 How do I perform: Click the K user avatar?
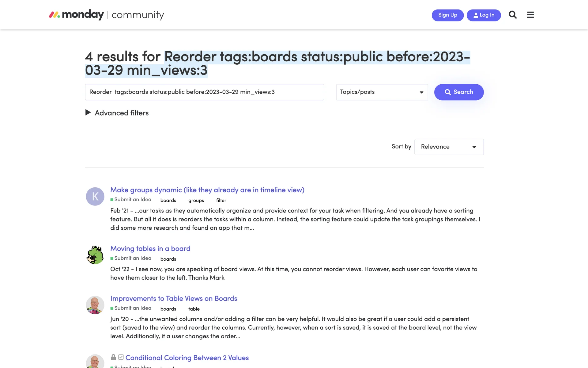click(95, 196)
